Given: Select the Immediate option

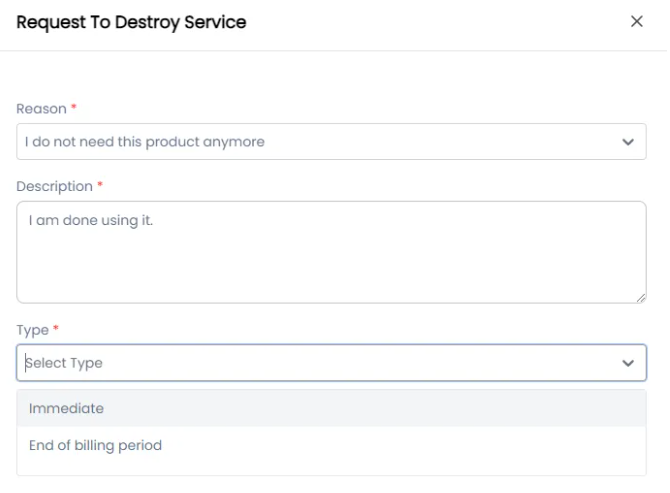Looking at the screenshot, I should 67,408.
